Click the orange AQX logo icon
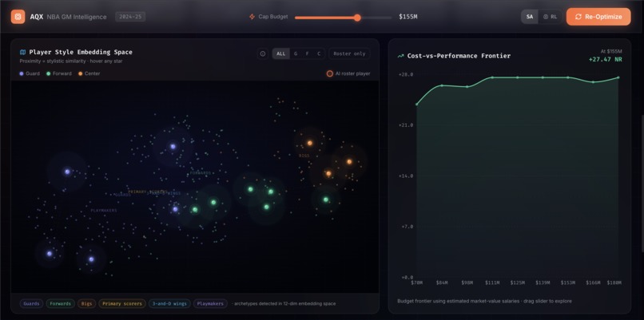644x320 pixels. coord(18,17)
